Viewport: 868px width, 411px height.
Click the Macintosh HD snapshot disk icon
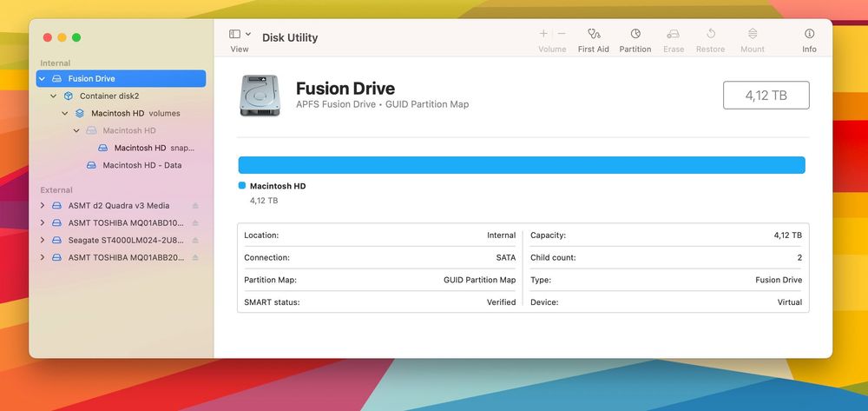click(x=103, y=148)
